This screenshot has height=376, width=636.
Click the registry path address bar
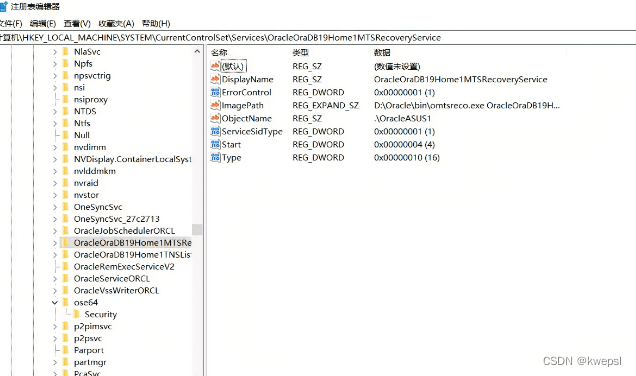318,38
